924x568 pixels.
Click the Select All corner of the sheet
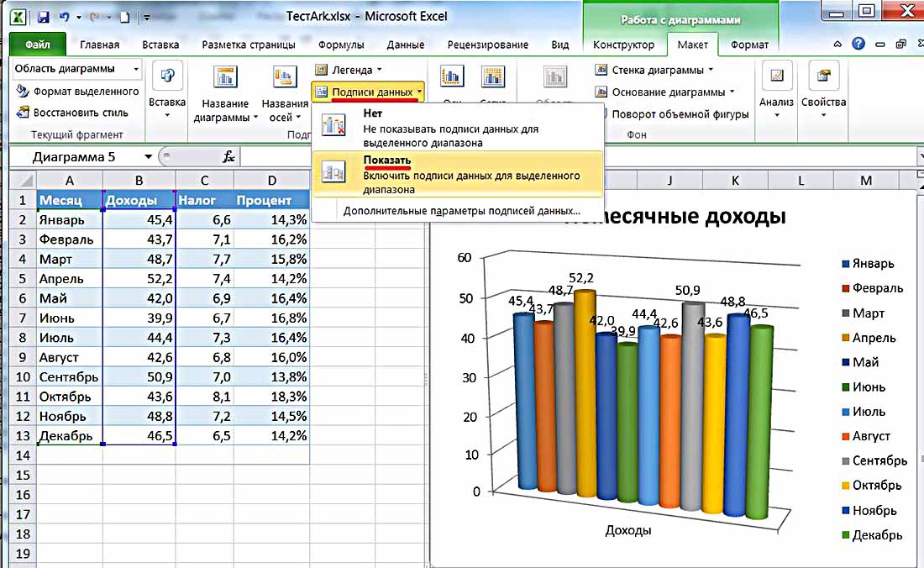pos(24,181)
